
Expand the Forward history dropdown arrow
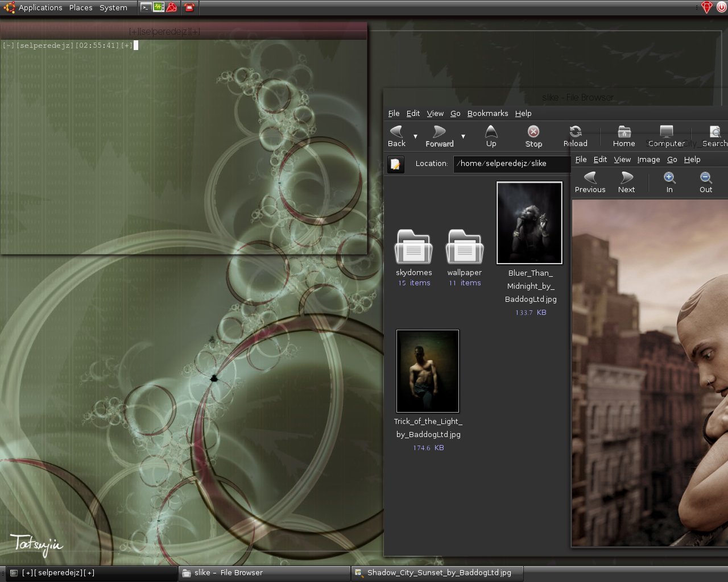(463, 136)
